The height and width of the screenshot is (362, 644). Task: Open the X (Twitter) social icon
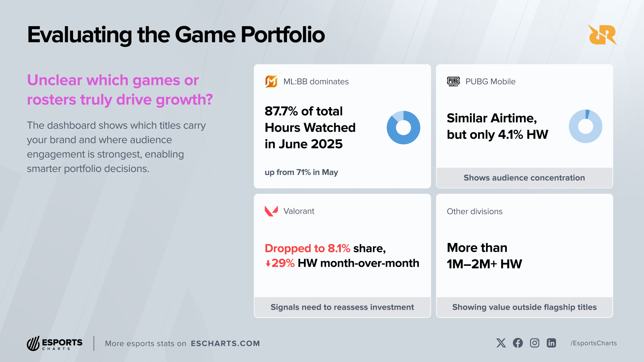coord(501,343)
